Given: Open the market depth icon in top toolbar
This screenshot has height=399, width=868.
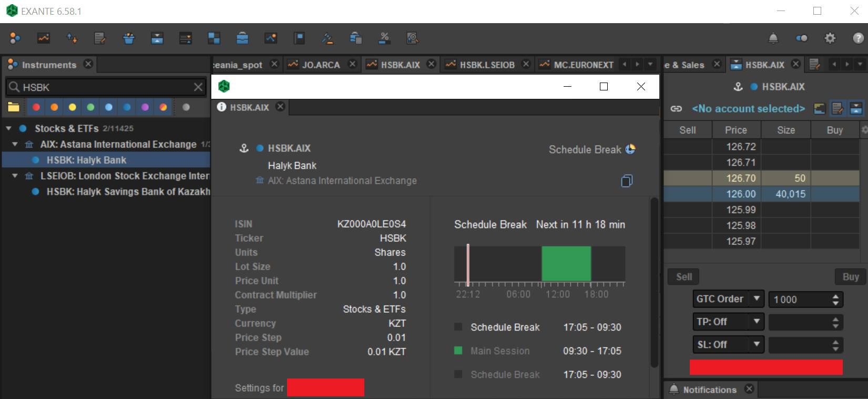Looking at the screenshot, I should 157,38.
